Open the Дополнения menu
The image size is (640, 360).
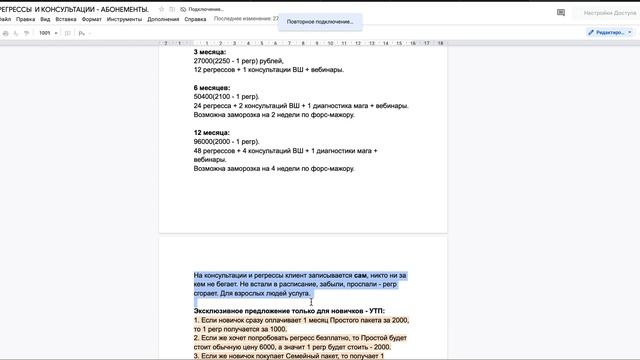click(x=163, y=19)
